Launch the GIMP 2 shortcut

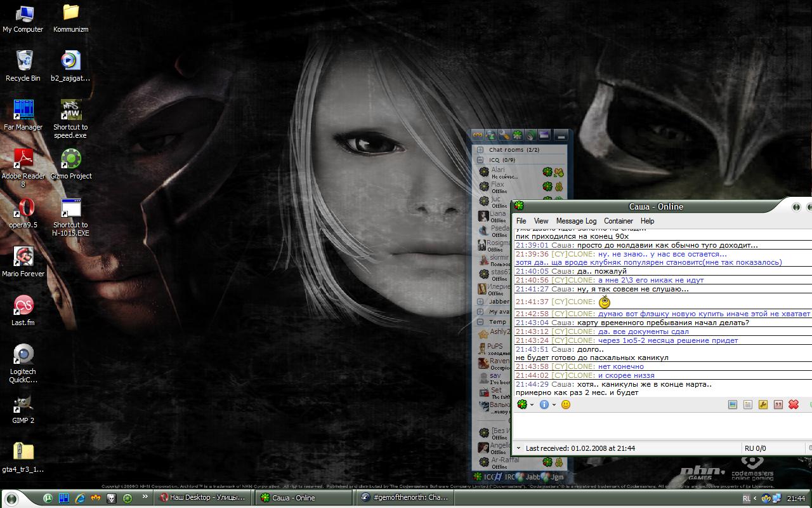23,410
